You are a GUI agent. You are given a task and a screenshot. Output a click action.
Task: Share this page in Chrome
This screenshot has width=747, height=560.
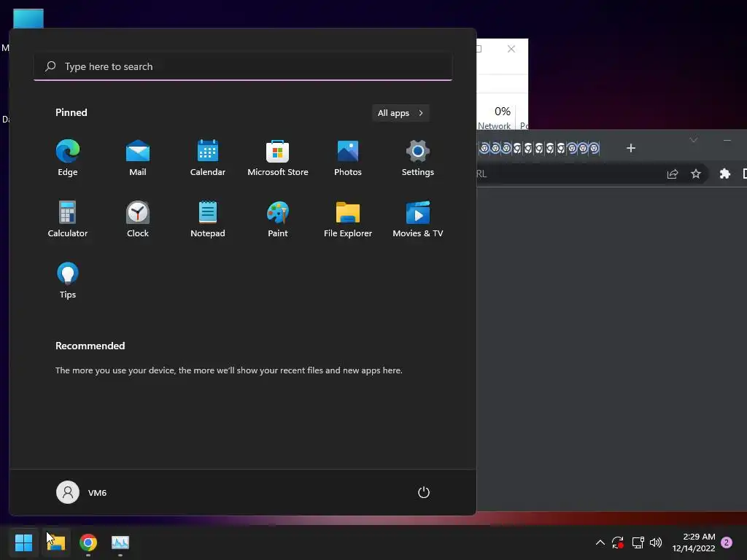point(672,174)
